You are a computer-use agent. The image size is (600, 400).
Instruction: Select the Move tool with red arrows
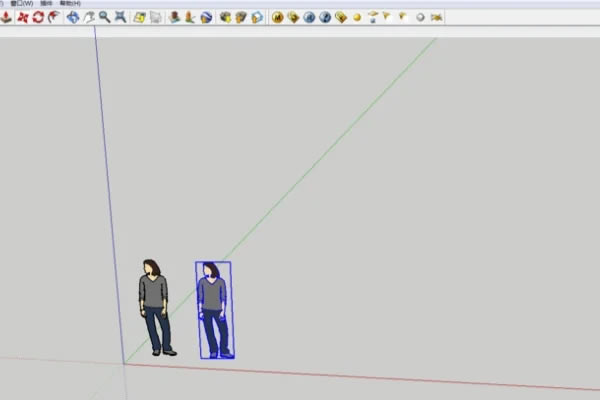22,17
